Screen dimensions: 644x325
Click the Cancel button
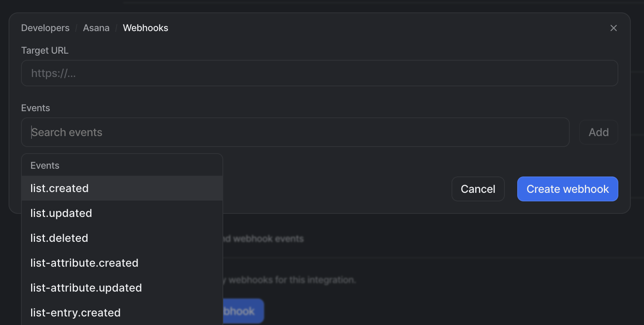coord(478,189)
